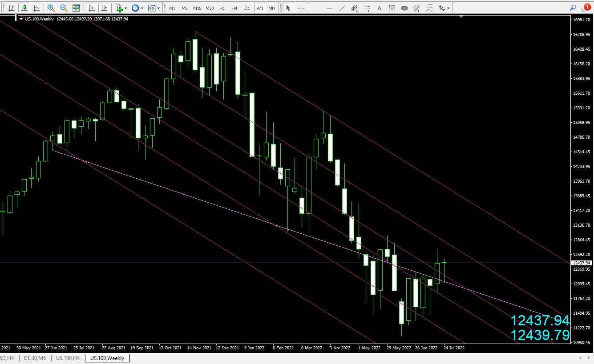
Task: Select the text label tool
Action: tap(392, 8)
